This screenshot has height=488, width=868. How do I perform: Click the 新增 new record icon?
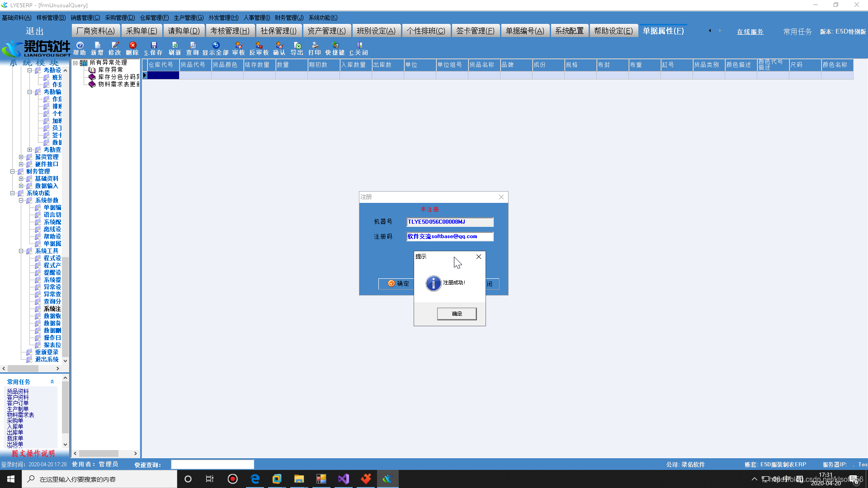[x=97, y=48]
